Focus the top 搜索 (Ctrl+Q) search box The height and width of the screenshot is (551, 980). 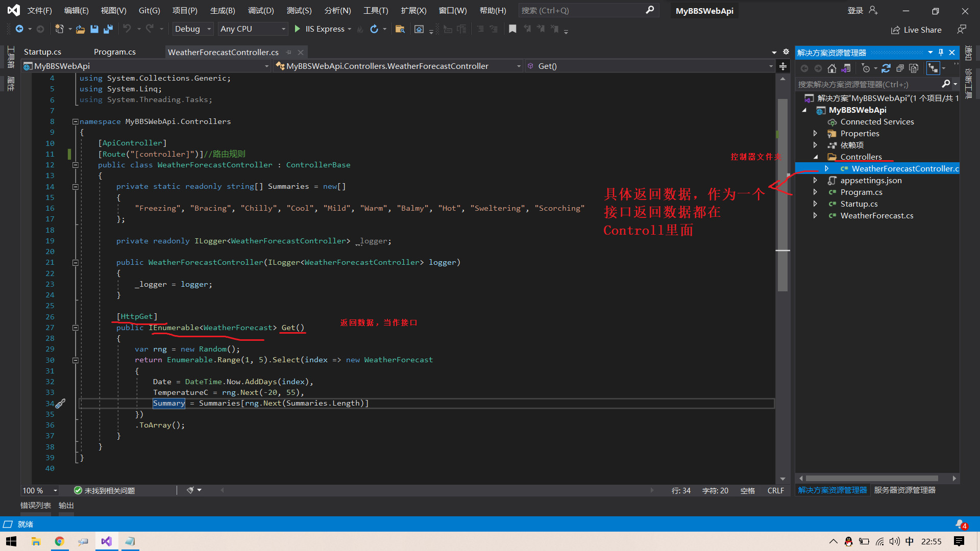[587, 10]
